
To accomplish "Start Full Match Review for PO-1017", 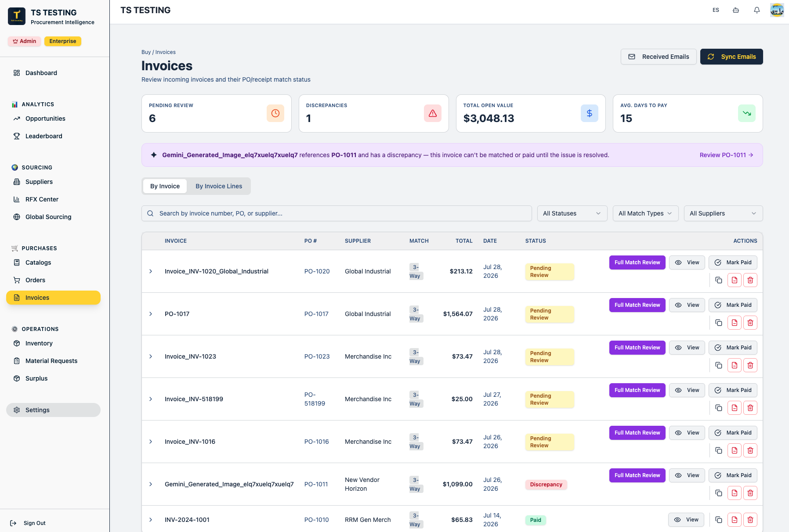I will [x=637, y=305].
